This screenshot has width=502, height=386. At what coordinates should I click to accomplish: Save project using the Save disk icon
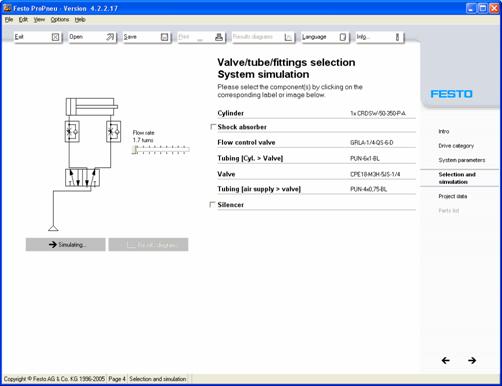pos(164,37)
